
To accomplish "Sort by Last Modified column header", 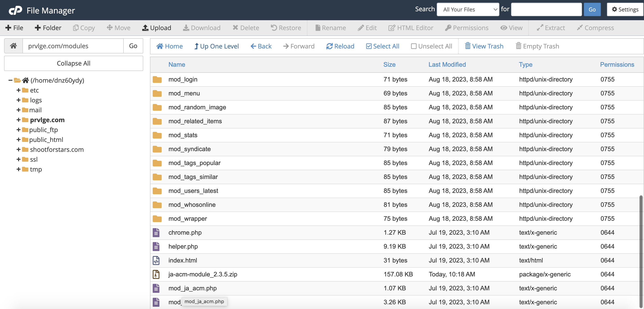I will click(x=447, y=64).
